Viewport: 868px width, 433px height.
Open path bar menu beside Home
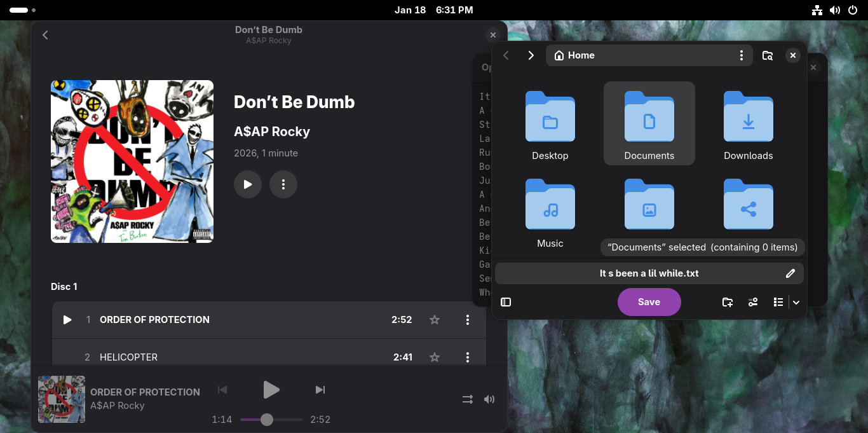pyautogui.click(x=741, y=55)
